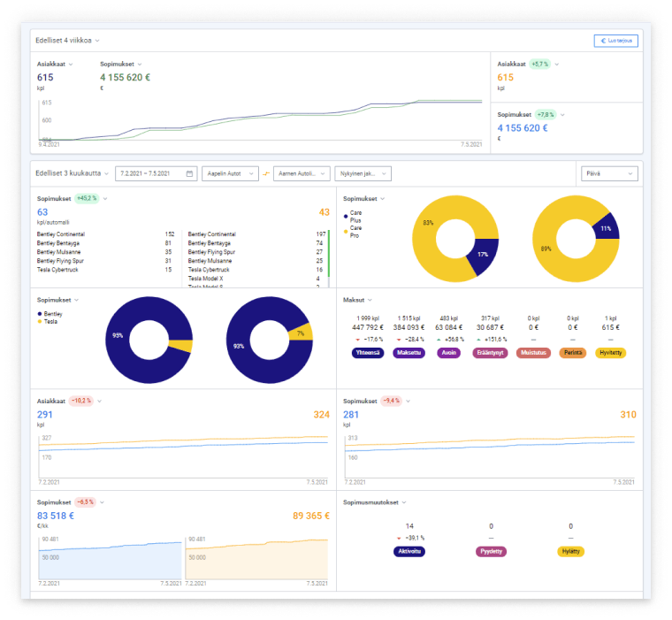Image resolution: width=672 pixels, height=620 pixels.
Task: Click the Bentley legend dot
Action: click(40, 314)
